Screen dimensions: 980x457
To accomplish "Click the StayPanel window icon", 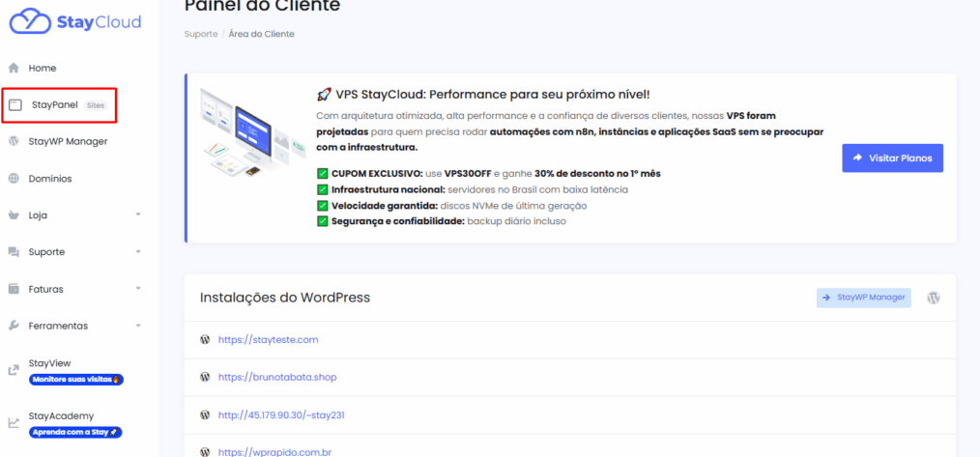I will 14,105.
